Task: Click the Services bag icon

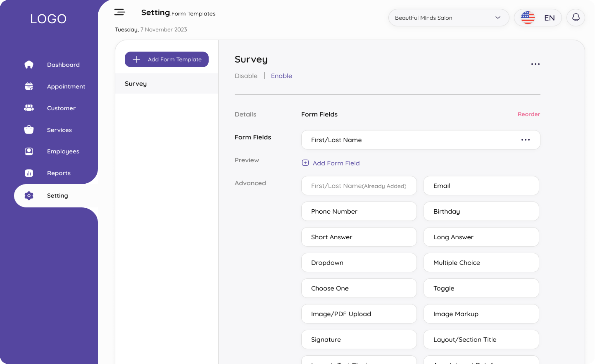Action: tap(29, 130)
